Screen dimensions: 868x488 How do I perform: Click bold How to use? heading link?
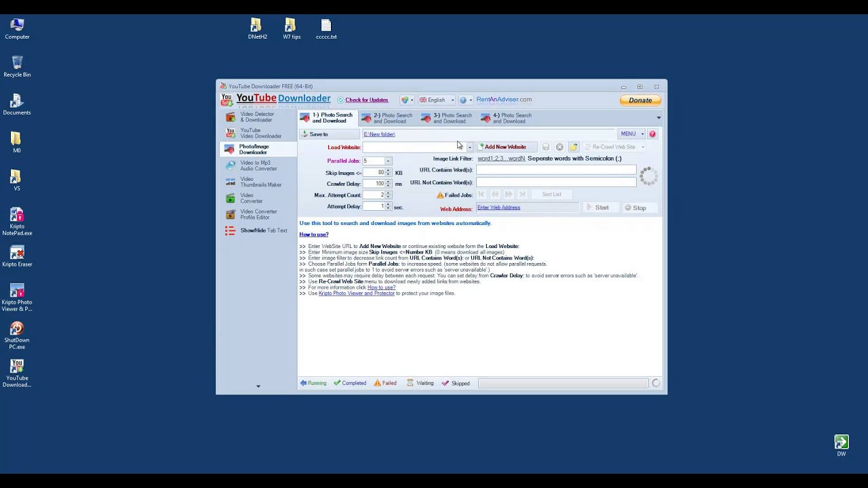click(x=314, y=235)
